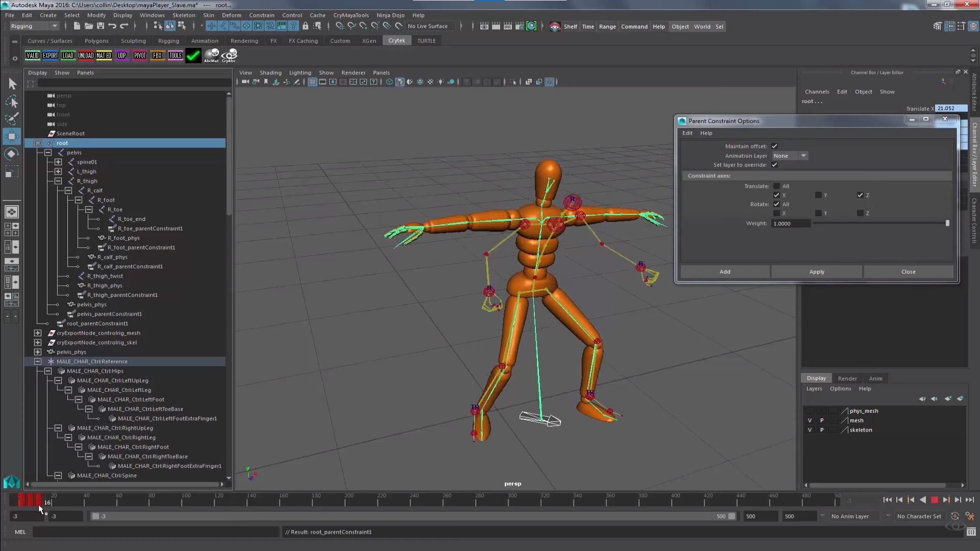
Task: Go to start of playback range
Action: (887, 500)
